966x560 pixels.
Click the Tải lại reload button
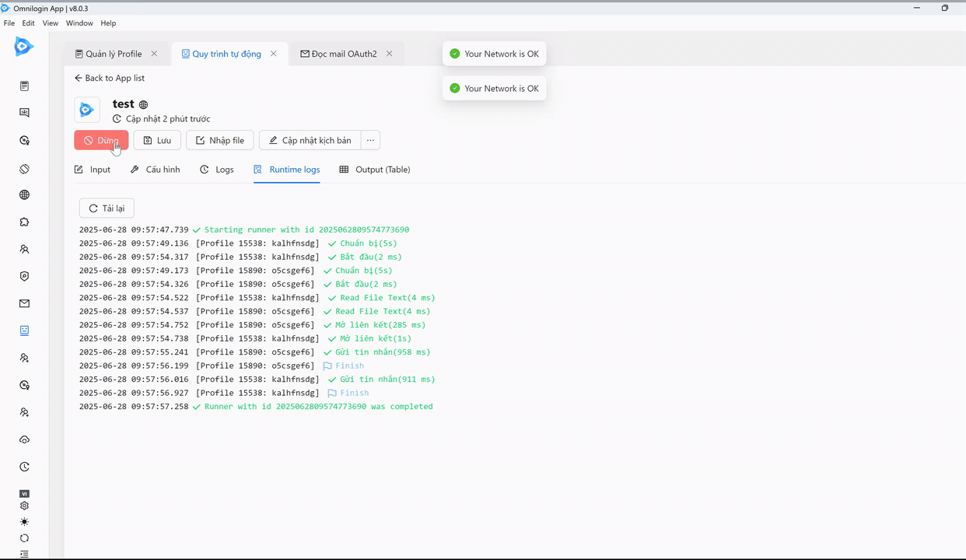[107, 208]
